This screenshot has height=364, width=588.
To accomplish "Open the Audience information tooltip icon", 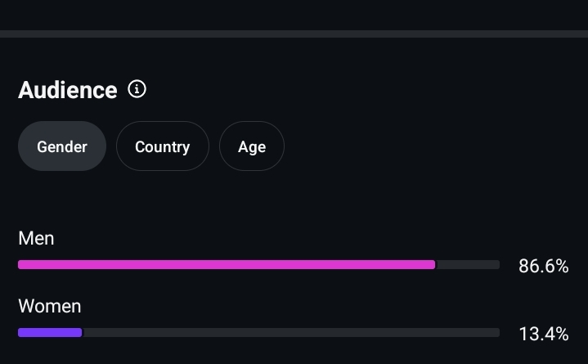I will [x=137, y=89].
